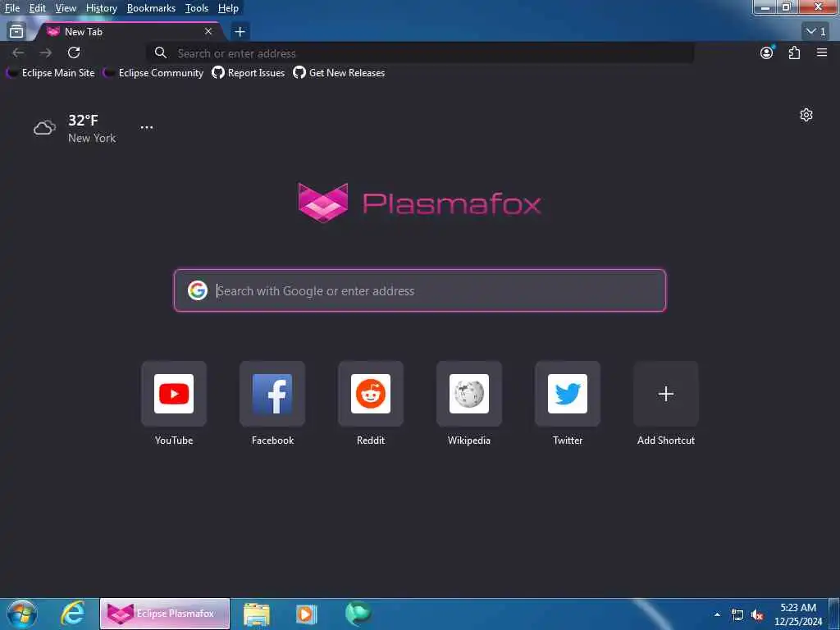Open Get New Releases bookmark
Image resolution: width=840 pixels, height=630 pixels.
click(x=339, y=73)
